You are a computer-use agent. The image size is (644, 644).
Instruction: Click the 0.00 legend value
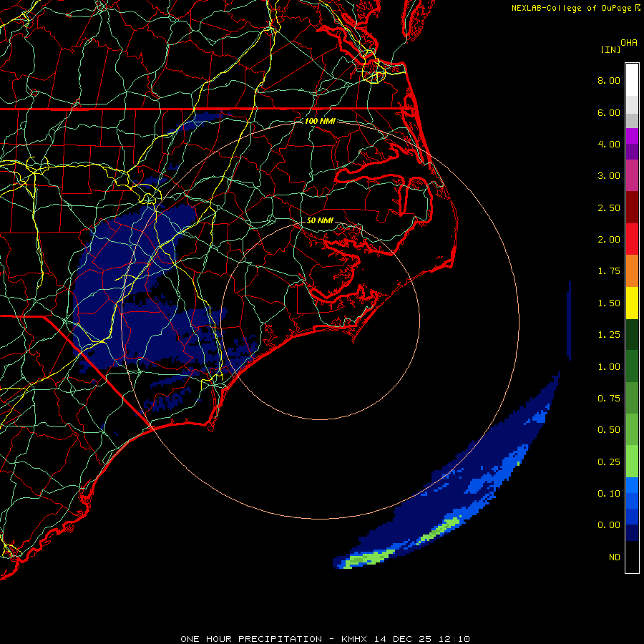pos(609,525)
